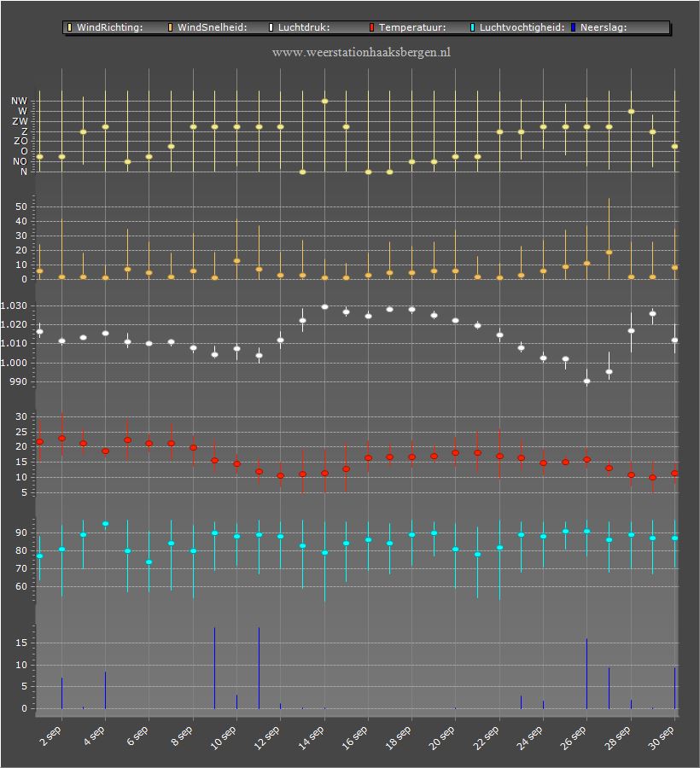700x768 pixels.
Task: Click the 30 sep date label
Action: pos(661,737)
